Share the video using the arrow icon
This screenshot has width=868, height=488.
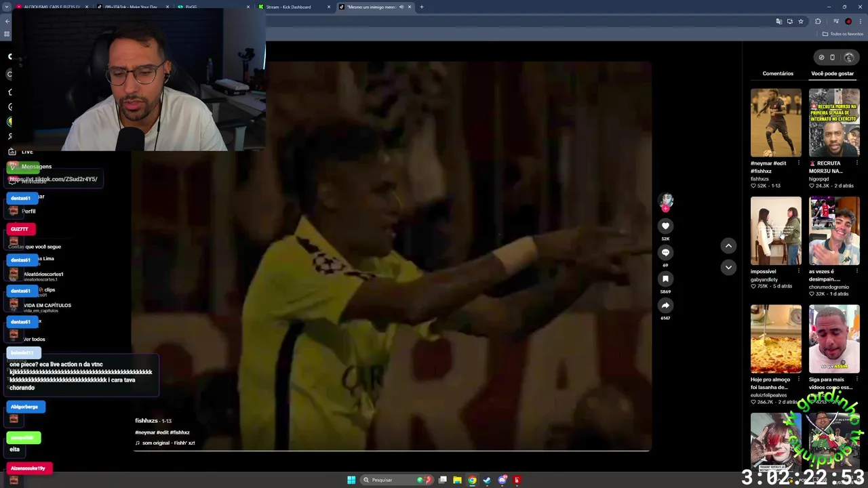[665, 306]
